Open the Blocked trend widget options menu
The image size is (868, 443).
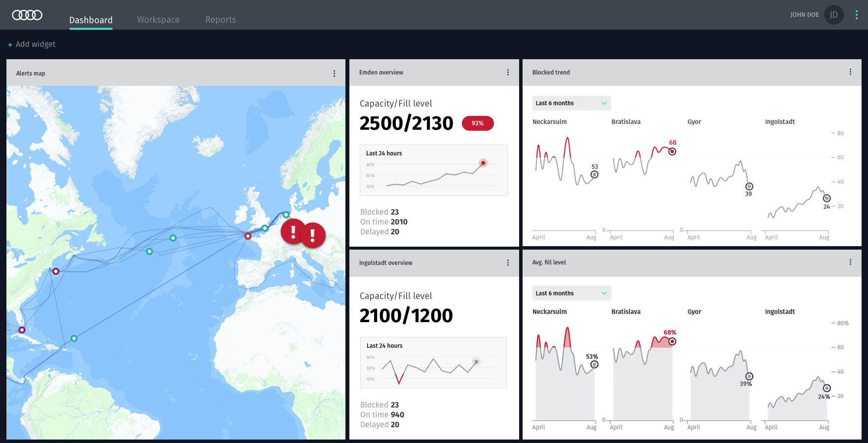(850, 72)
